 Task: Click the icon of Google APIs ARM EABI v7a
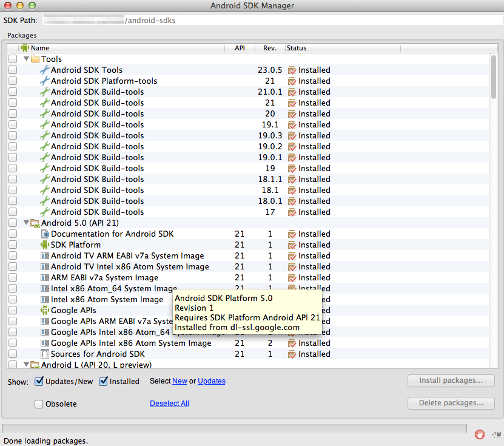45,321
